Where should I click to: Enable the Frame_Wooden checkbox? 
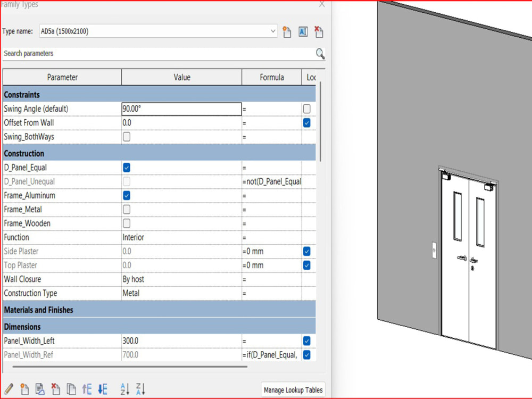127,223
